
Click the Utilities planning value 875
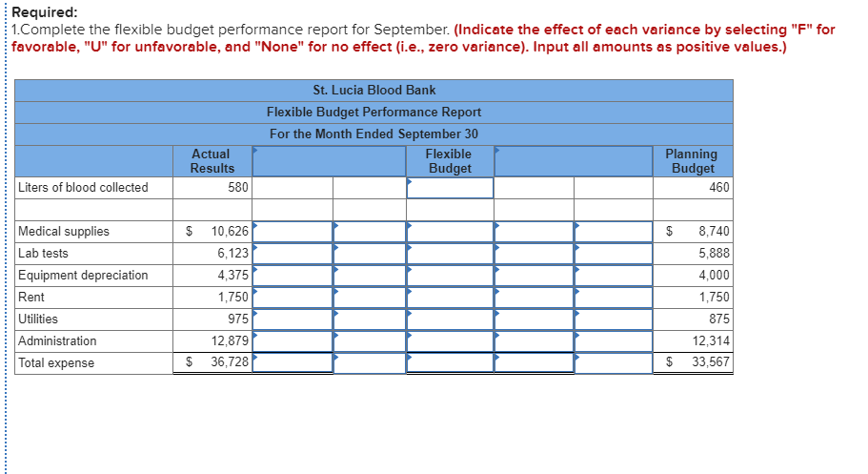719,319
